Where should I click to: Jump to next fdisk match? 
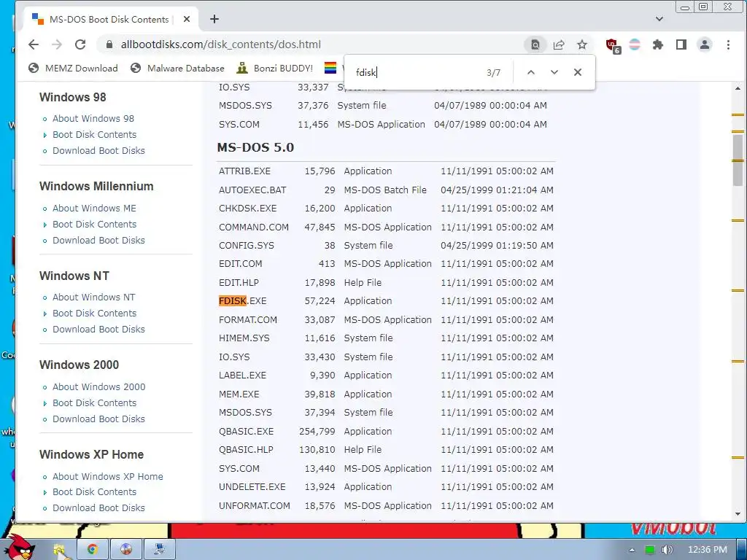pos(554,72)
